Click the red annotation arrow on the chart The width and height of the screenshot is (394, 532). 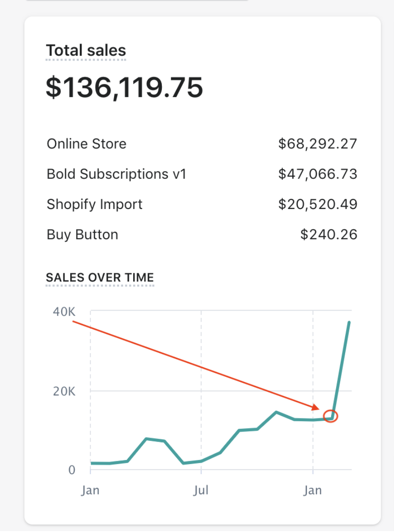196,365
